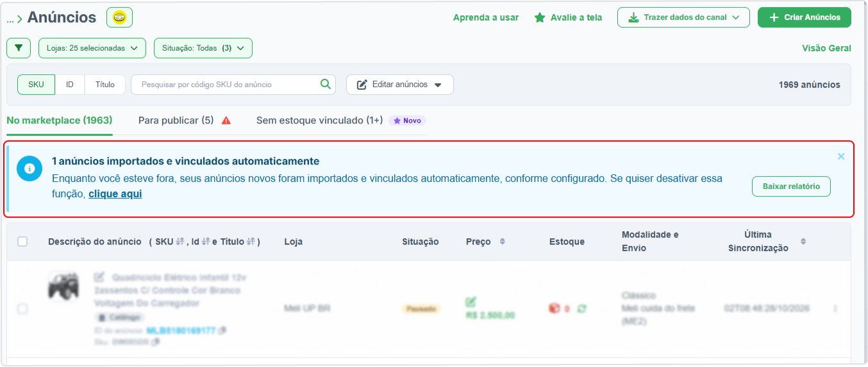Expand the Situação: Todas dropdown
The image size is (868, 367).
pyautogui.click(x=203, y=48)
